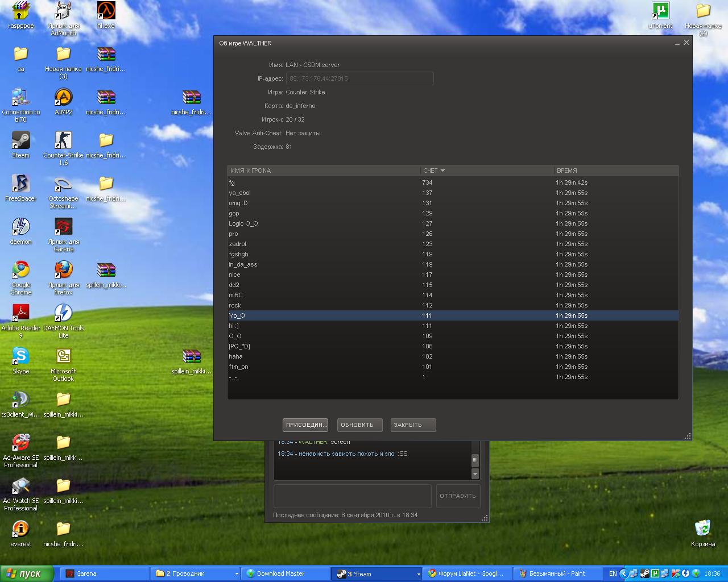728x582 pixels.
Task: Open the пуск Start menu
Action: coord(27,574)
